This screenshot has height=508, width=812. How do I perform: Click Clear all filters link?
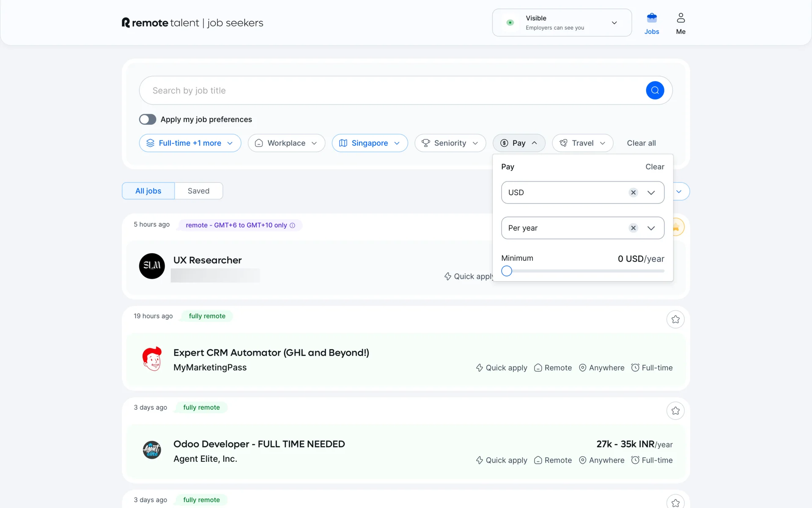(x=641, y=143)
